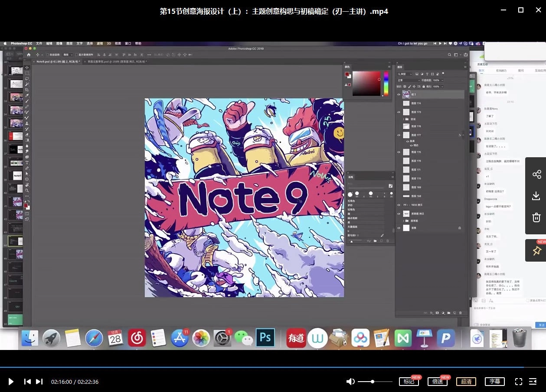Click the 字幕 subtitles button
The width and height of the screenshot is (546, 392).
tap(494, 382)
